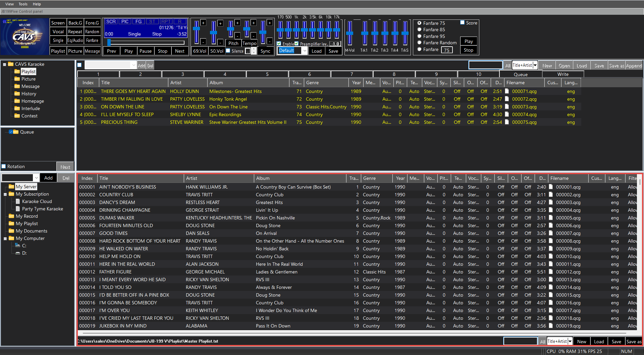Enable the Score checkbox

click(463, 23)
